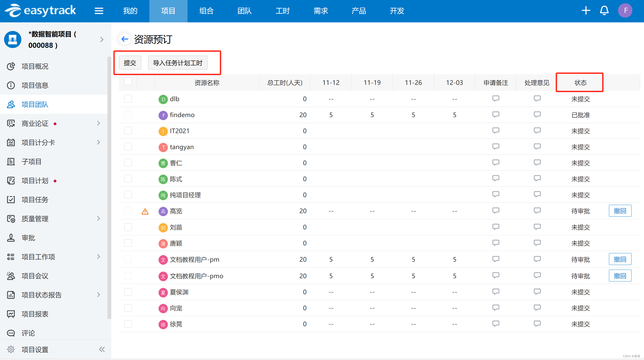Click 撤回 for 文档教程用户-pmo

point(620,276)
